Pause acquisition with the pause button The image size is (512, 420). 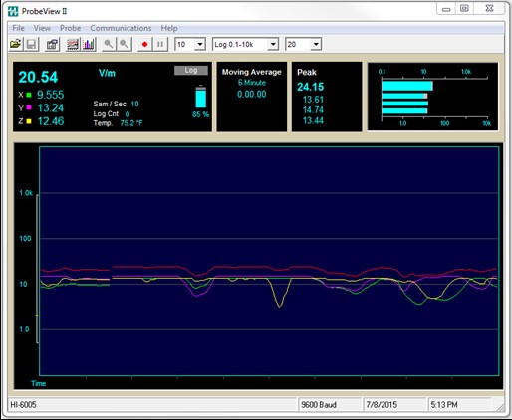coord(160,44)
